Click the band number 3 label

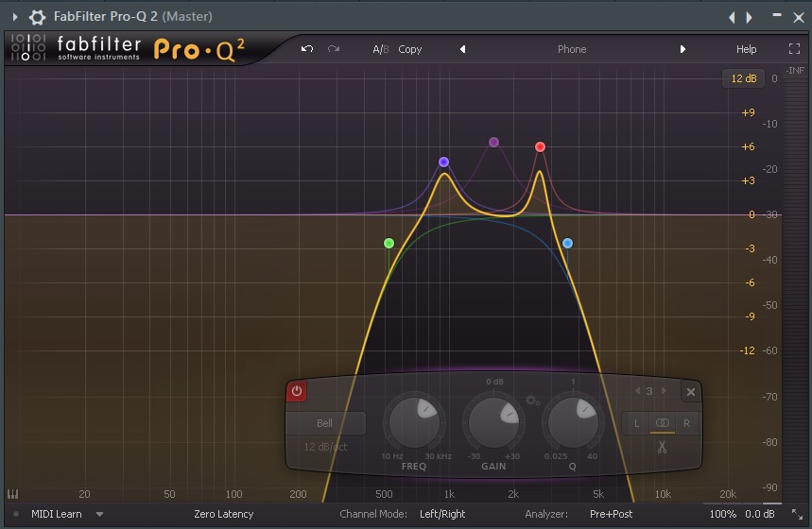(649, 391)
